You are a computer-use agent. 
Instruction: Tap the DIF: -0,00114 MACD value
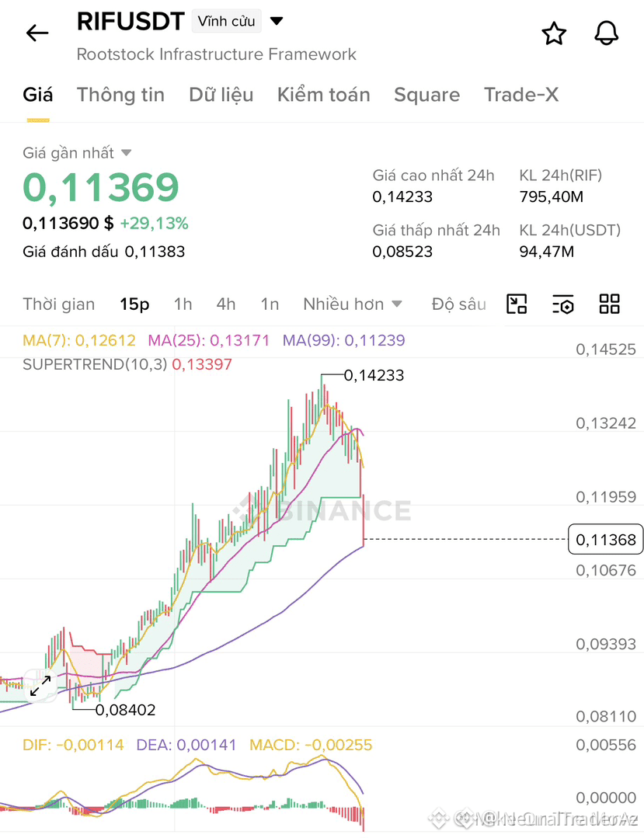73,745
